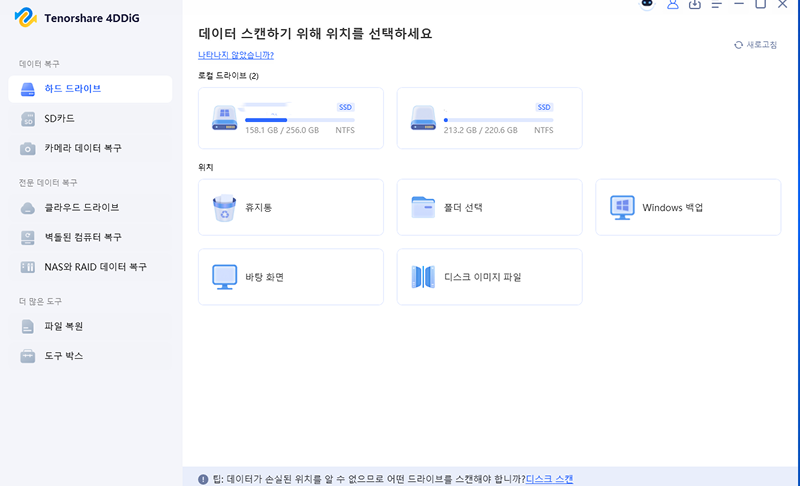Click the Tenorshare 4DDiG logo icon
The image size is (800, 486).
click(x=26, y=17)
